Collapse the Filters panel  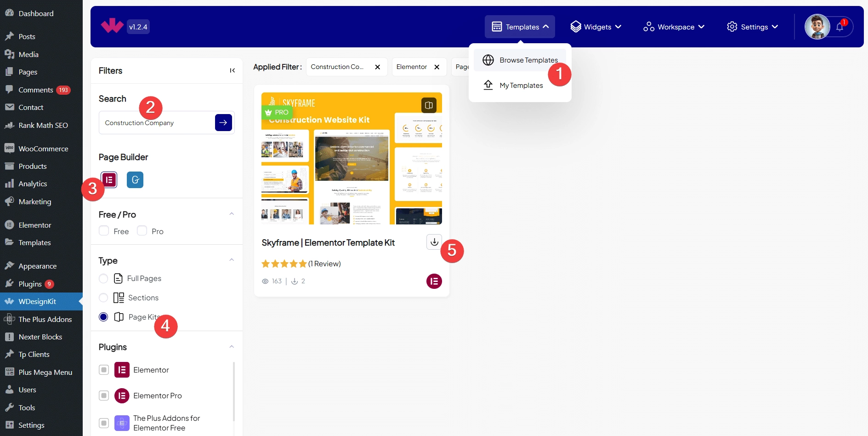pyautogui.click(x=232, y=70)
